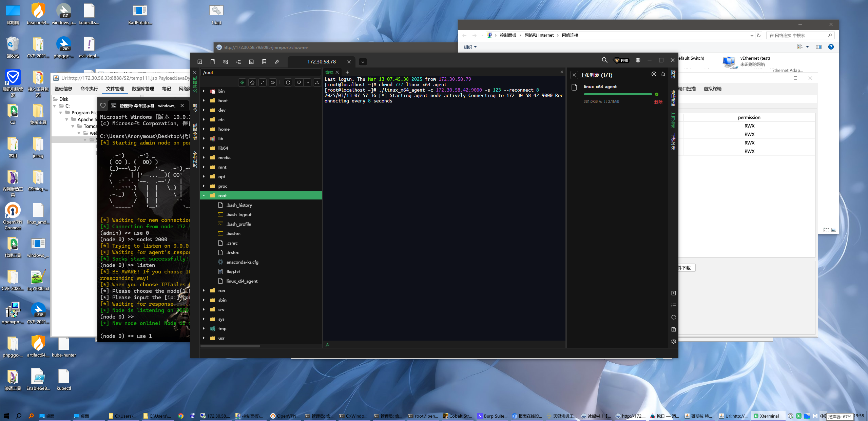
Task: Click the heart favorites icon in file toolbar
Action: 298,82
